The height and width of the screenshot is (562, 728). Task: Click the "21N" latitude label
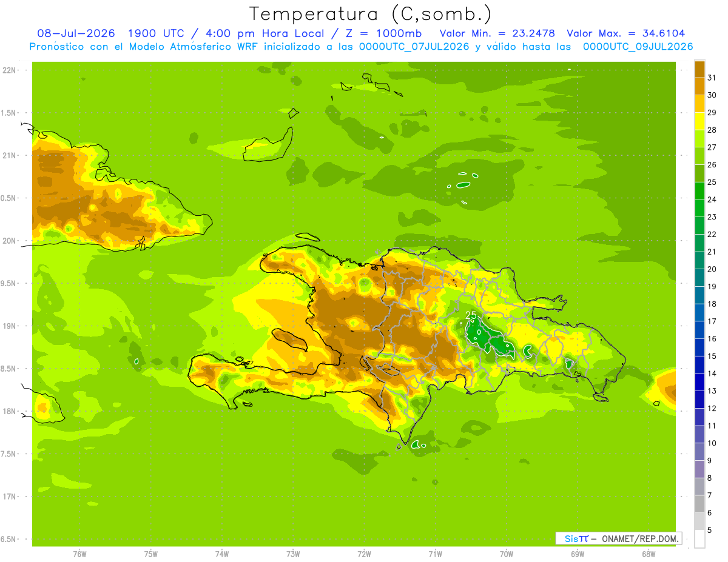[x=10, y=155]
